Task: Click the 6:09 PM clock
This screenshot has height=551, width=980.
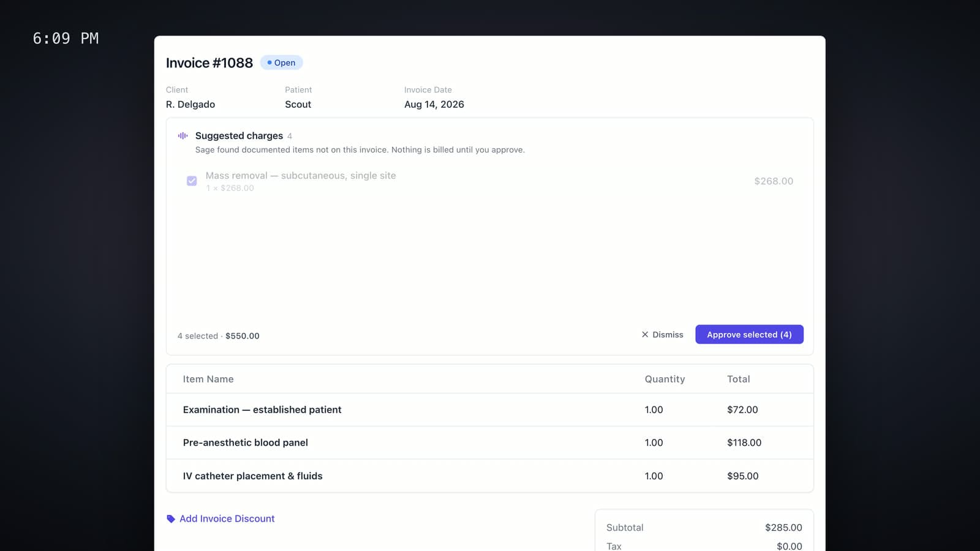Action: tap(66, 39)
